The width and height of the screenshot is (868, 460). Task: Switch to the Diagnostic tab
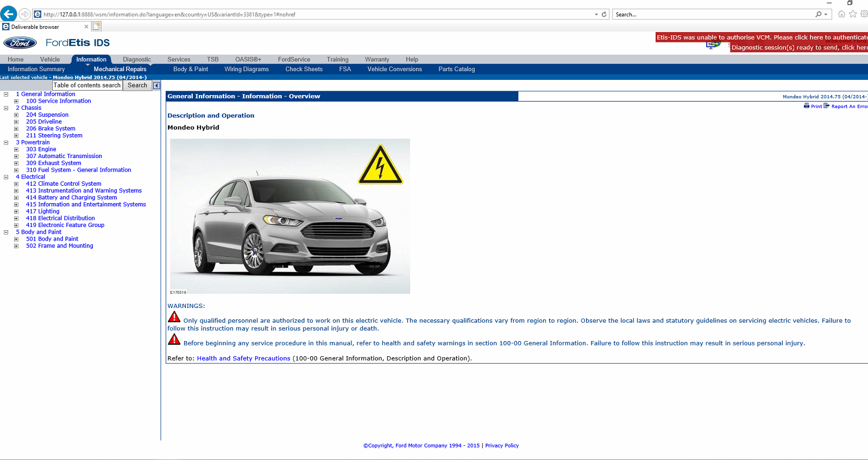point(136,60)
